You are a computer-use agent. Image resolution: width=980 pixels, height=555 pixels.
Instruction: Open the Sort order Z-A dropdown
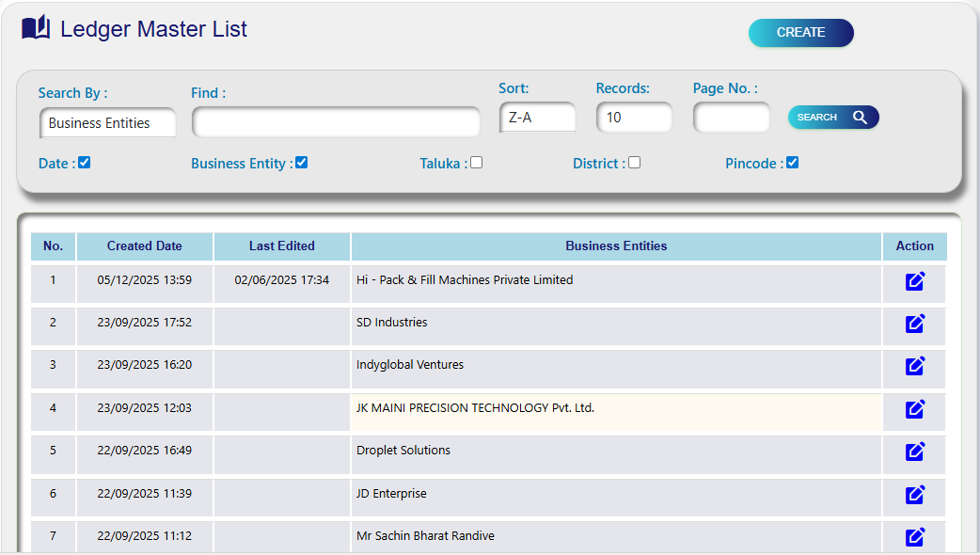tap(537, 118)
